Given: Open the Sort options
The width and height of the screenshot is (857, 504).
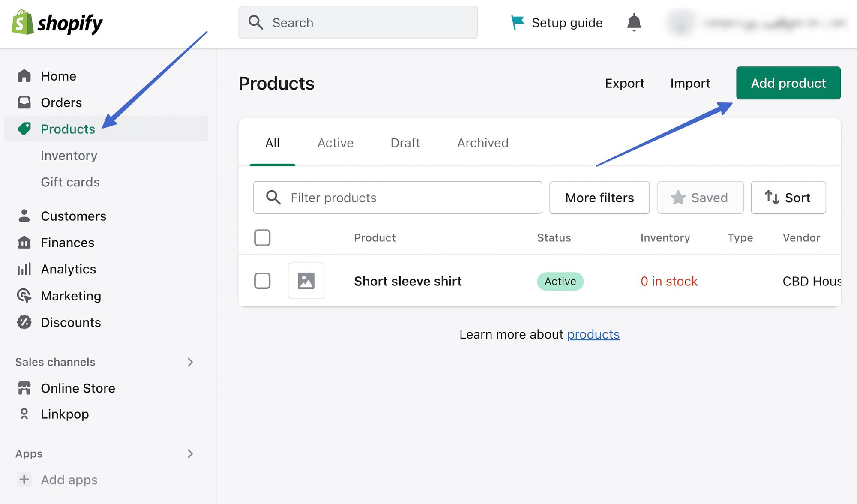Looking at the screenshot, I should tap(788, 198).
